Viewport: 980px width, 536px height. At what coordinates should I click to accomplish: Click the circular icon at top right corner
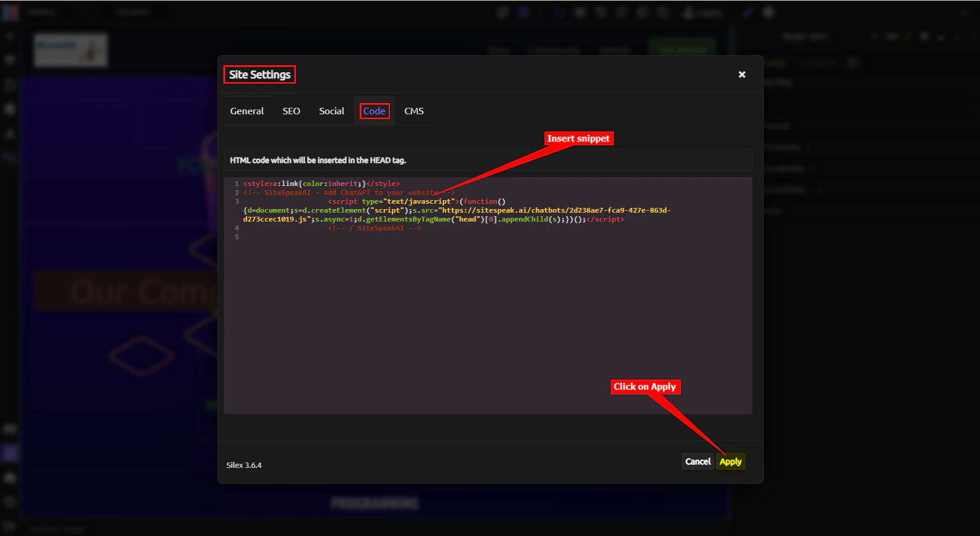tap(768, 12)
